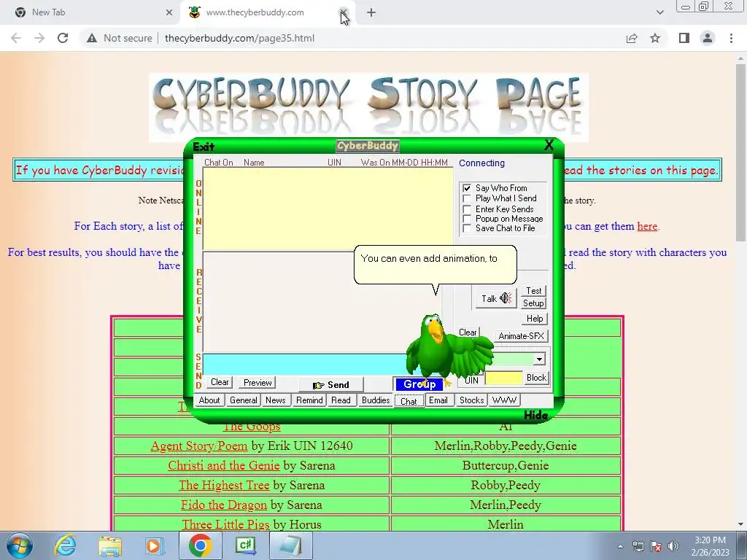
Task: Click the network tray icon
Action: (x=638, y=546)
